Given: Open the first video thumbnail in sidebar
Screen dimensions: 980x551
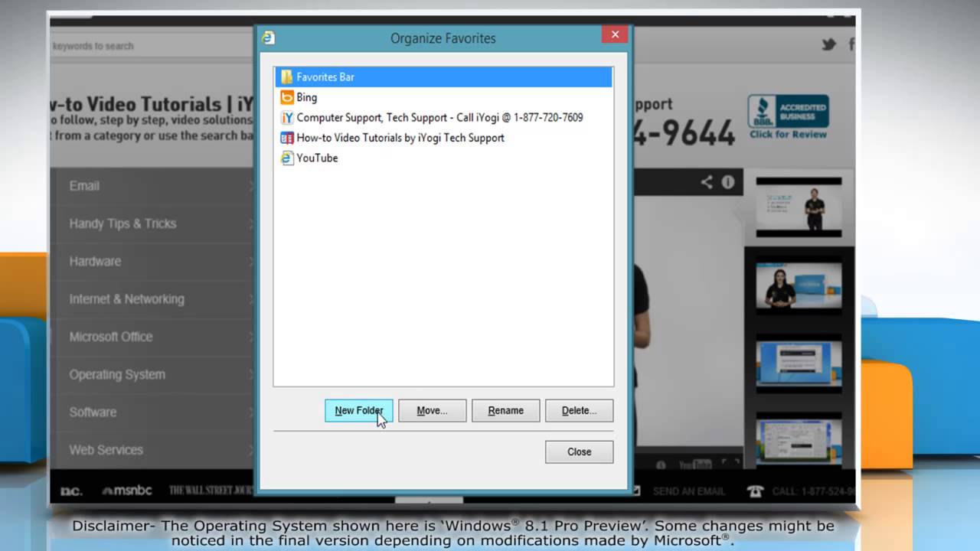Looking at the screenshot, I should point(799,207).
